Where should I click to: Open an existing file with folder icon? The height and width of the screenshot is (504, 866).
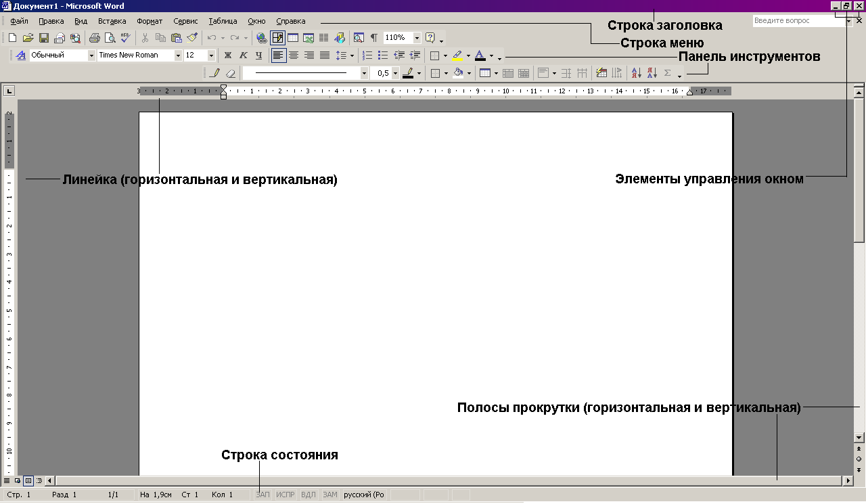click(28, 38)
